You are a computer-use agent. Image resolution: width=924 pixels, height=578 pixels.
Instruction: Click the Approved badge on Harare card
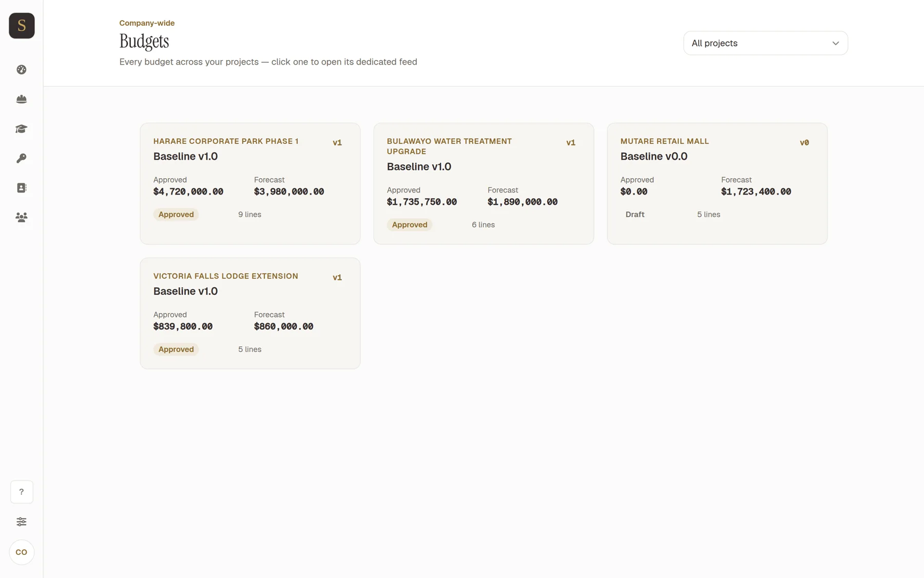pos(176,215)
